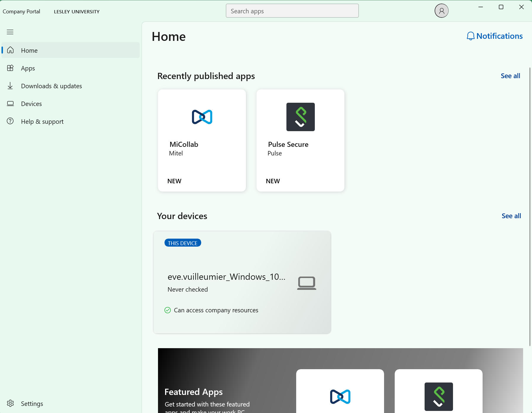This screenshot has width=532, height=413.
Task: Click MiCollab logo in recently published
Action: 202,117
